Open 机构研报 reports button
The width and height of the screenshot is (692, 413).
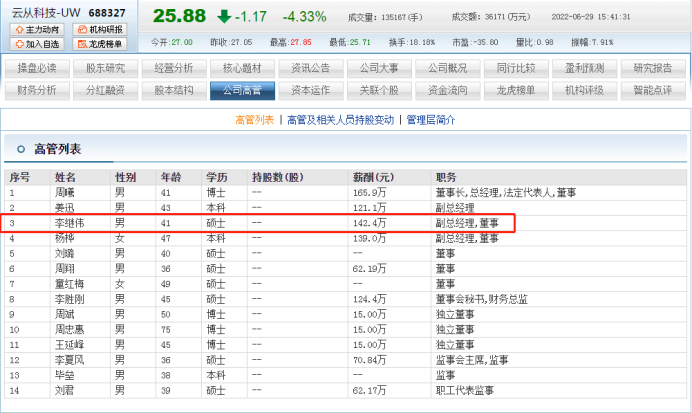[x=100, y=30]
